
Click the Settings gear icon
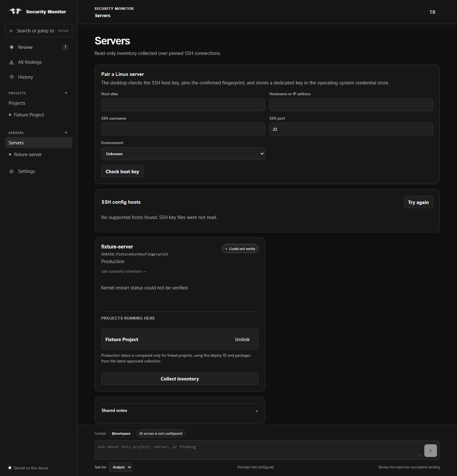(12, 171)
